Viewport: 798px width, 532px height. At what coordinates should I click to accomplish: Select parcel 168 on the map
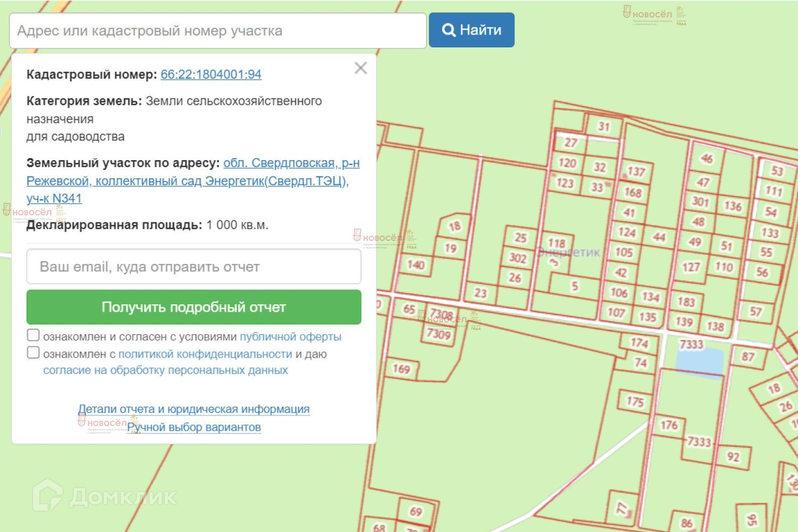(x=633, y=192)
